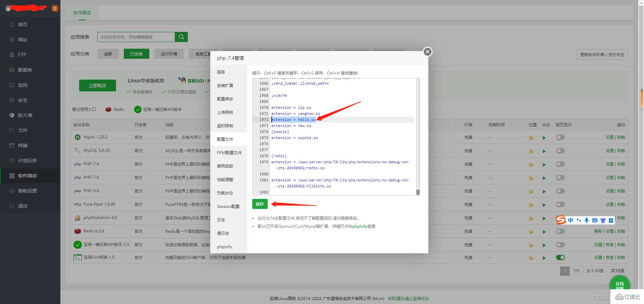
Task: Select 禁用函数 tab in php dialog
Action: click(x=229, y=166)
